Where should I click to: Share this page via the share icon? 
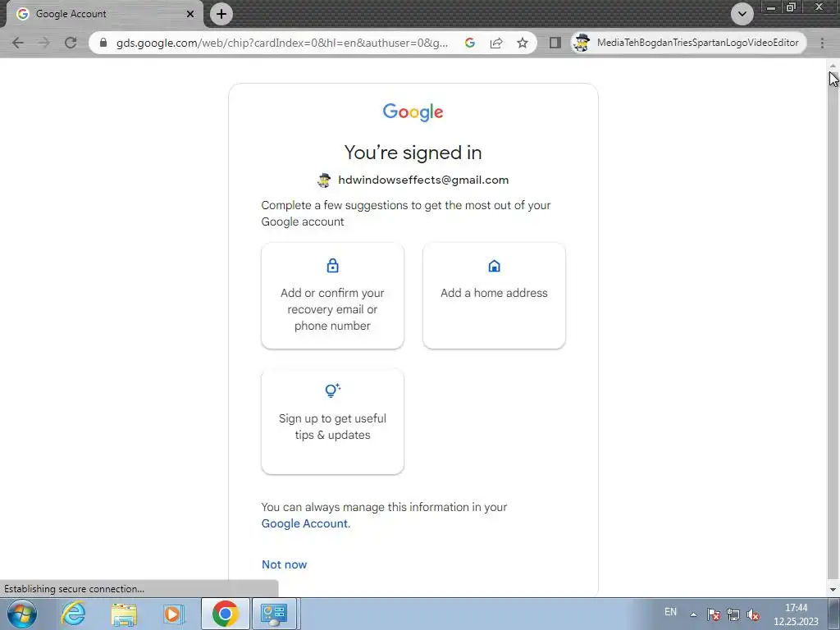pyautogui.click(x=496, y=43)
